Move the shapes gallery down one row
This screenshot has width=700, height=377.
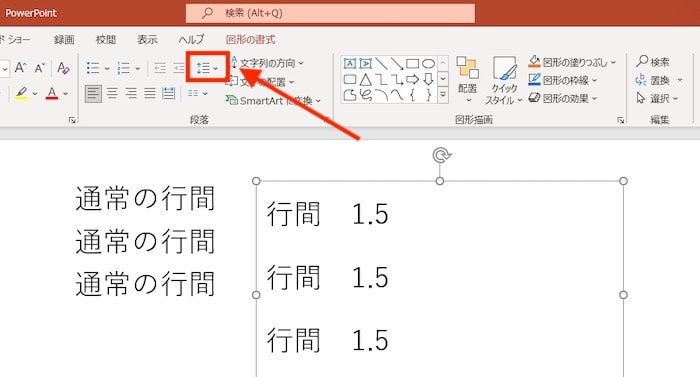point(443,79)
